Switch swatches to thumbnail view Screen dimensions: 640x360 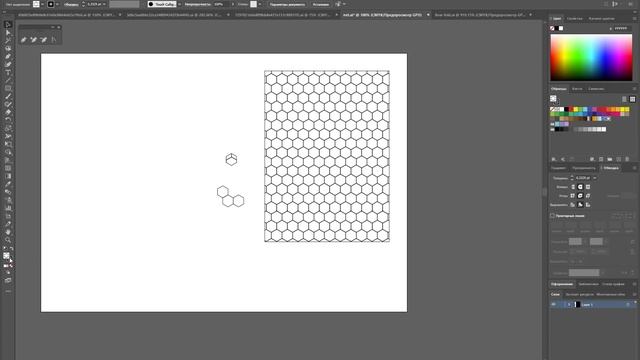[632, 99]
